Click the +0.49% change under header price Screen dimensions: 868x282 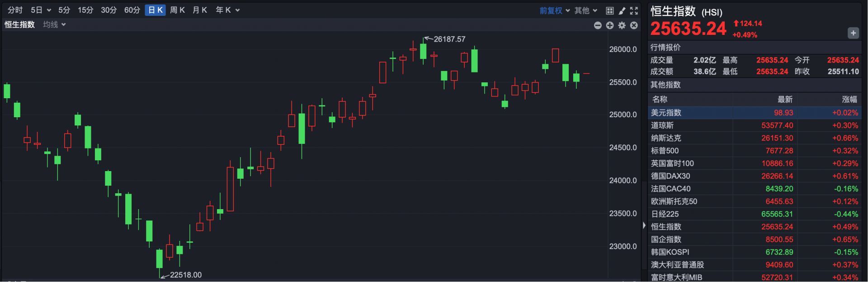tap(745, 35)
